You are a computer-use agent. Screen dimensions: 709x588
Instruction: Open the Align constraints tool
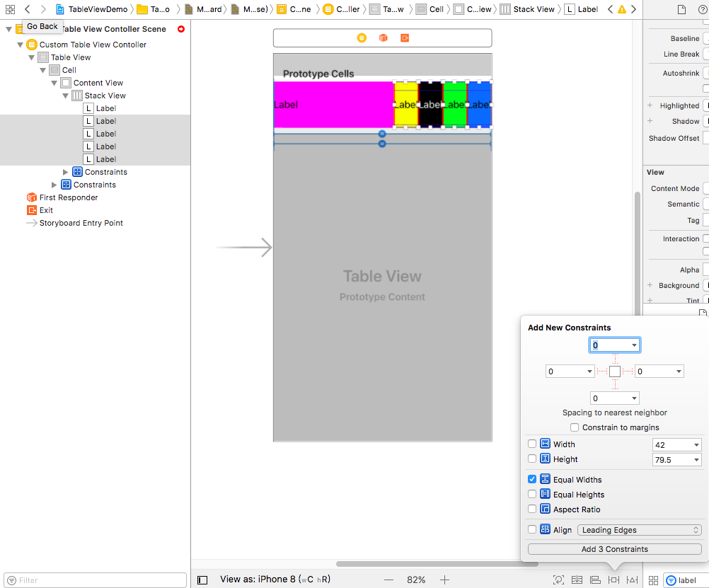595,580
